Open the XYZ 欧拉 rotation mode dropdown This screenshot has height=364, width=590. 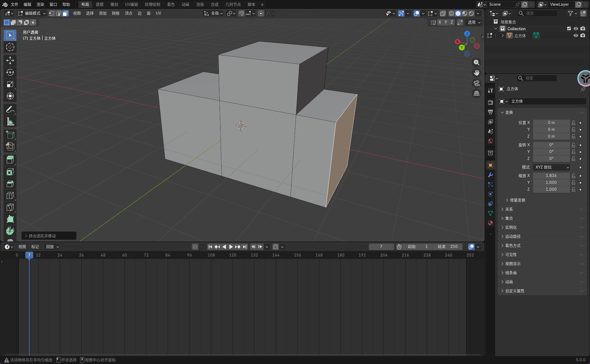(x=552, y=167)
